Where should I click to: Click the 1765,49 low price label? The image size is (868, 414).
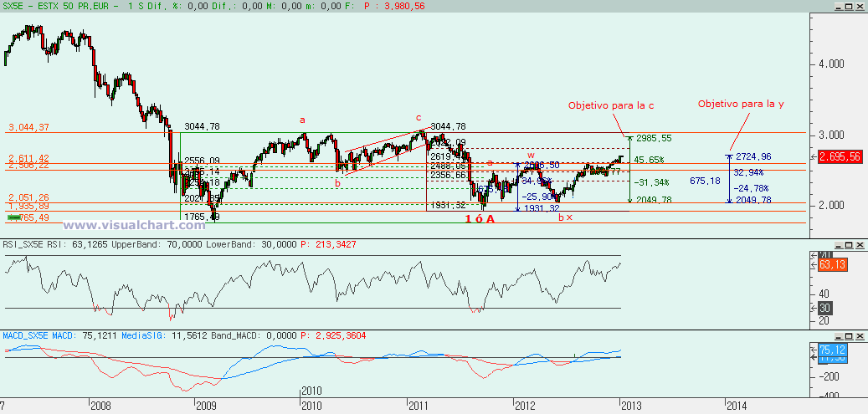tap(202, 217)
